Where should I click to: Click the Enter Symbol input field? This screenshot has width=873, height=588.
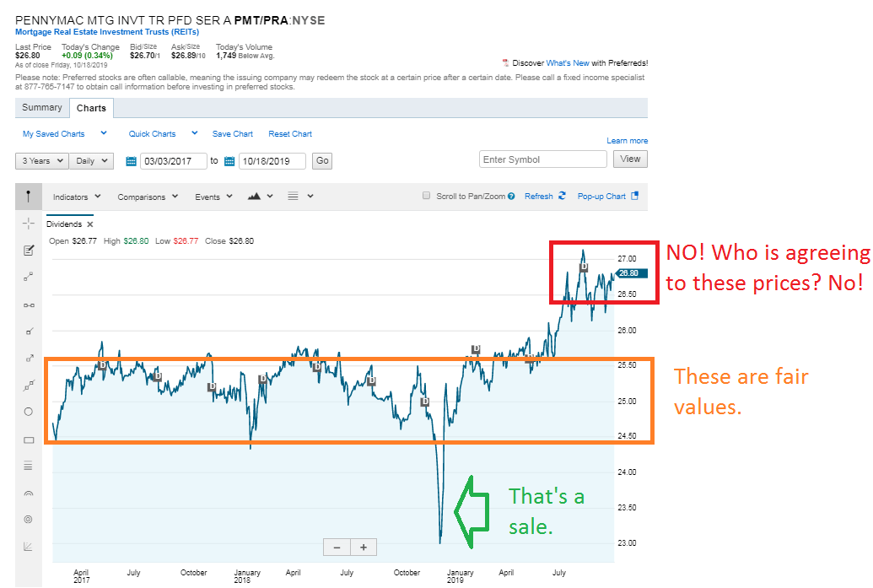coord(542,159)
